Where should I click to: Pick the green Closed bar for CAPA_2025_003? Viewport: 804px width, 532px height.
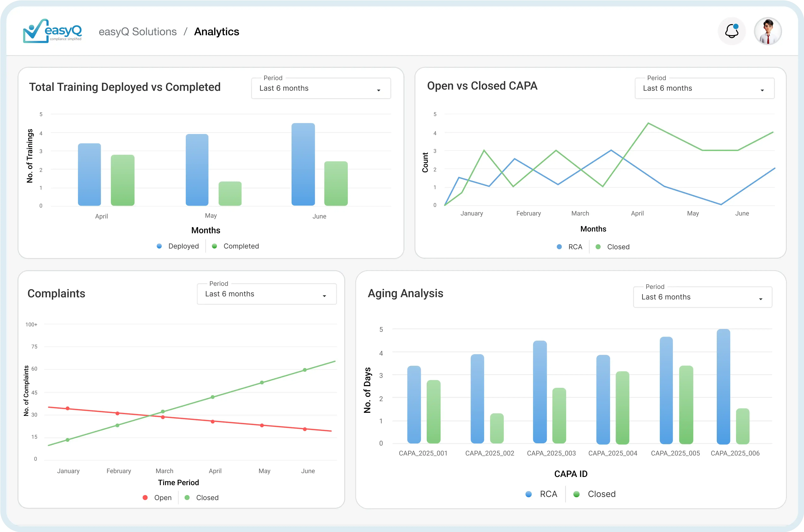click(559, 416)
